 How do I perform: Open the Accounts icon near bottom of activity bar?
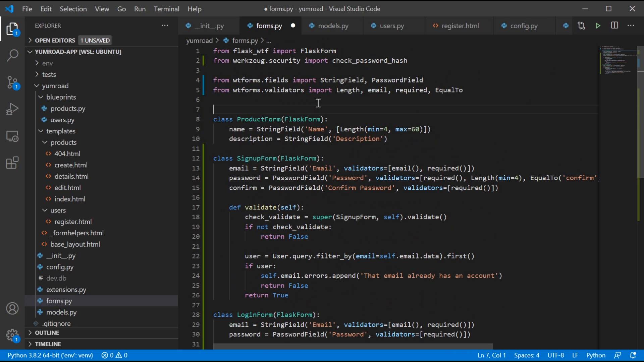click(x=12, y=308)
